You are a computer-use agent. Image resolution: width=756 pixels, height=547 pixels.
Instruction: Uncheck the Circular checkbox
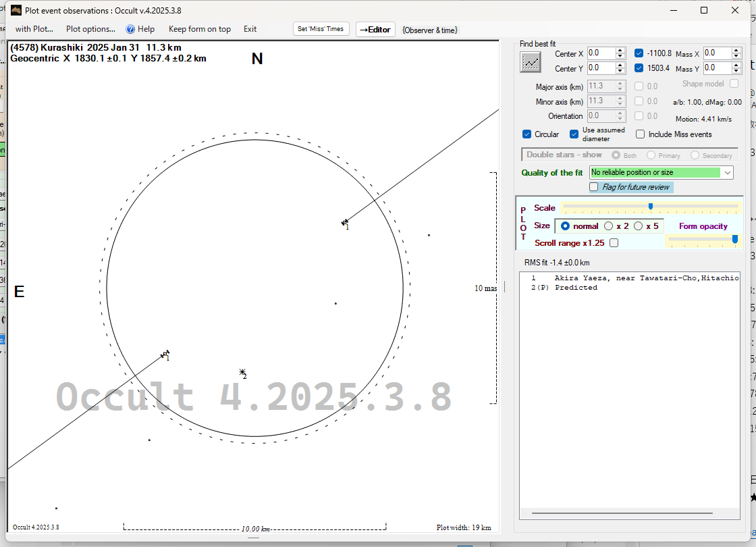(527, 134)
